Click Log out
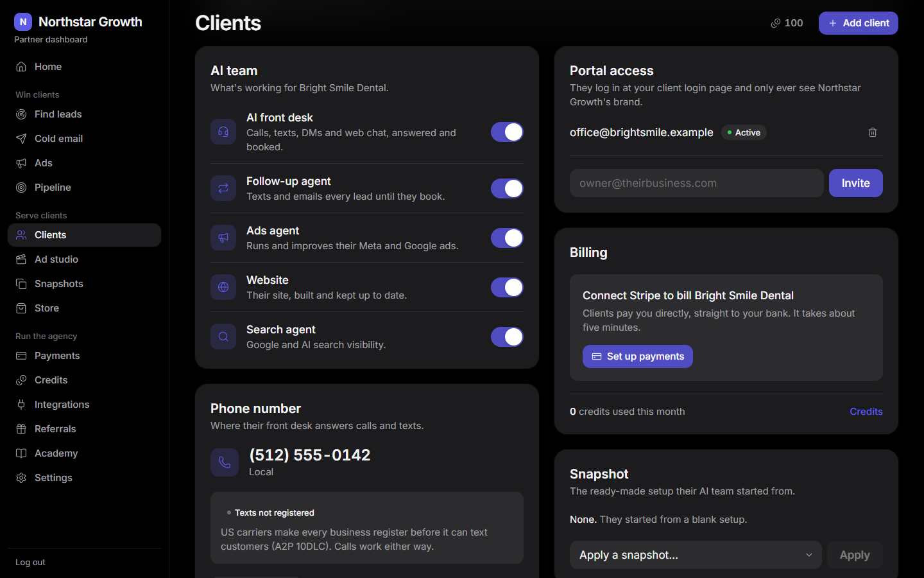924x578 pixels. 30,563
